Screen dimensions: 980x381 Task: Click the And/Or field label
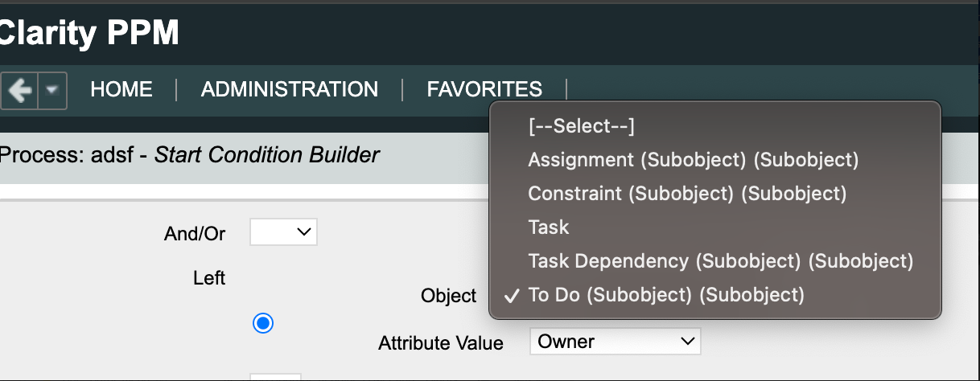(194, 234)
